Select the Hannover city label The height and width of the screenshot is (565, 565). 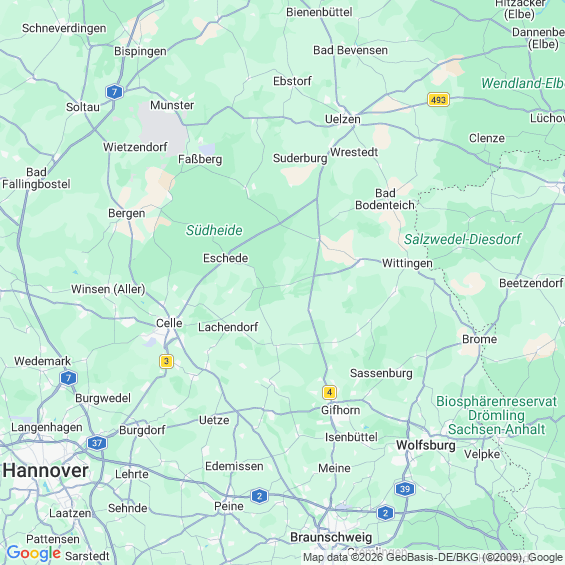45,471
